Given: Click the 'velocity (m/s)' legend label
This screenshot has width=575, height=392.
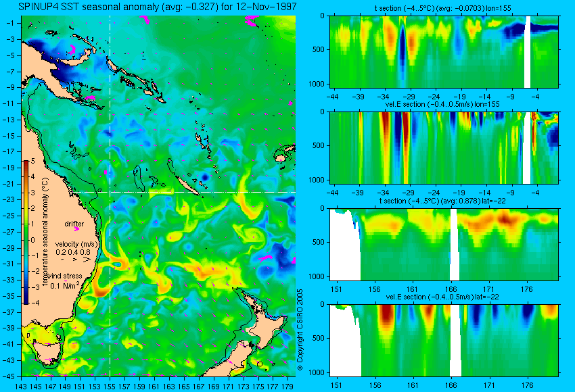Looking at the screenshot, I should click(76, 244).
